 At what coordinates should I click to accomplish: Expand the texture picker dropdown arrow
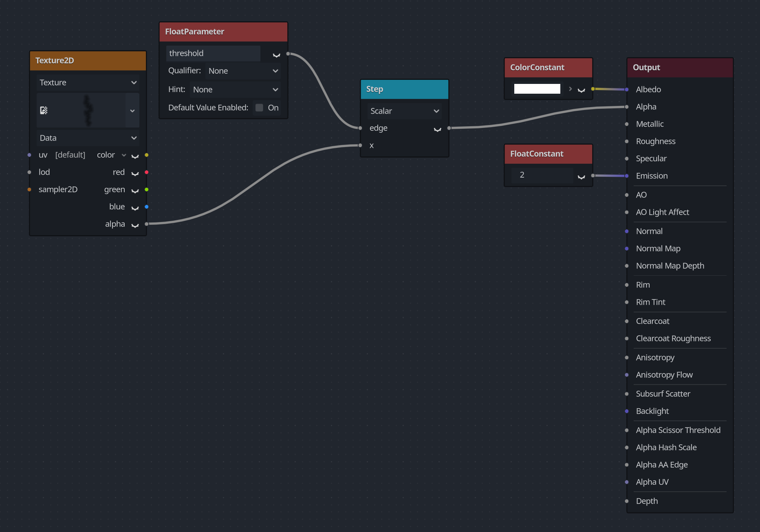pos(132,110)
